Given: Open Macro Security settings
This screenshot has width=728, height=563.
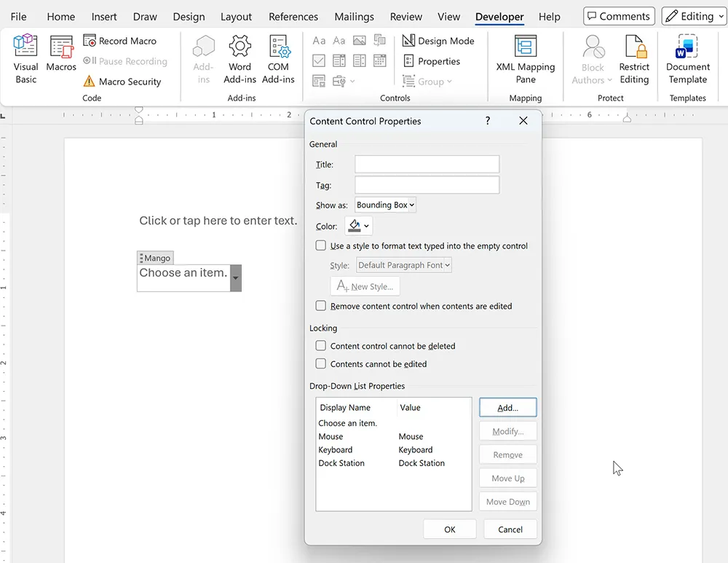Looking at the screenshot, I should [x=125, y=82].
